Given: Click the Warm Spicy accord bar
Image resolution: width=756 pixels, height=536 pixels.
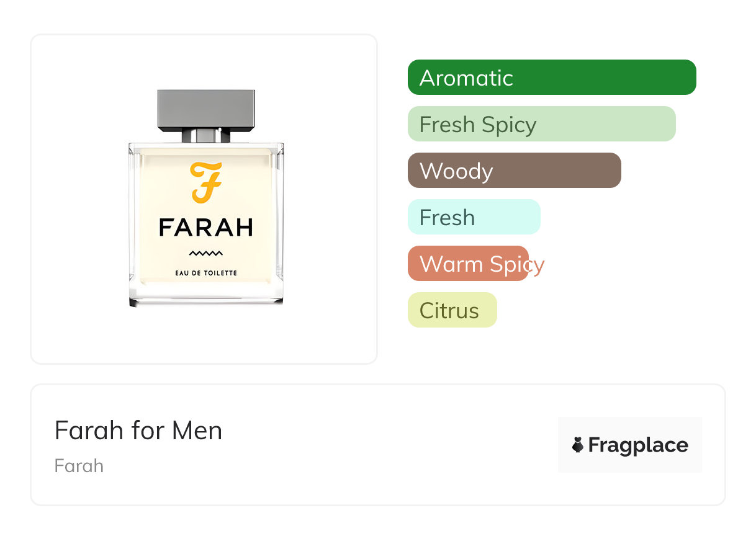Looking at the screenshot, I should click(x=468, y=264).
